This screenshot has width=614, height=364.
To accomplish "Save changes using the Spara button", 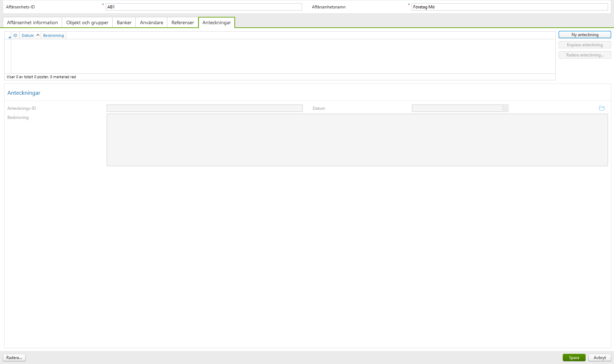I will 574,357.
